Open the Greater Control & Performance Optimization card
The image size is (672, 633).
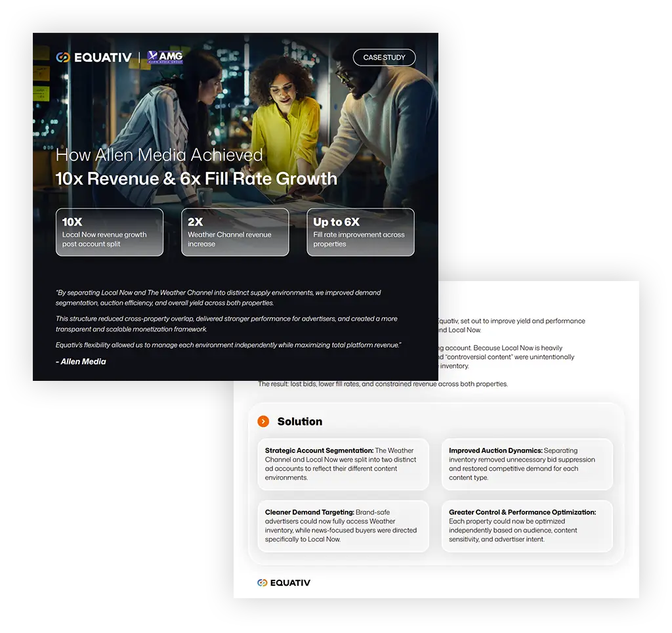click(x=527, y=526)
